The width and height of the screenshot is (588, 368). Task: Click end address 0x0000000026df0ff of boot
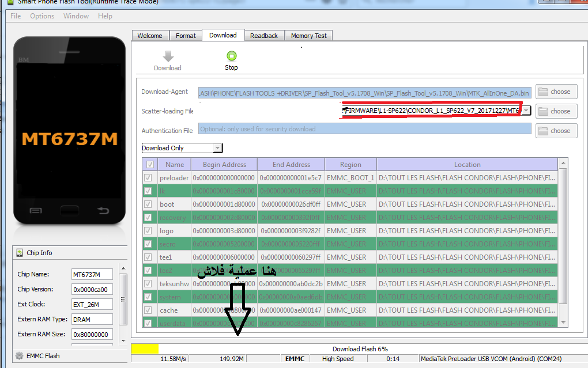(x=291, y=204)
